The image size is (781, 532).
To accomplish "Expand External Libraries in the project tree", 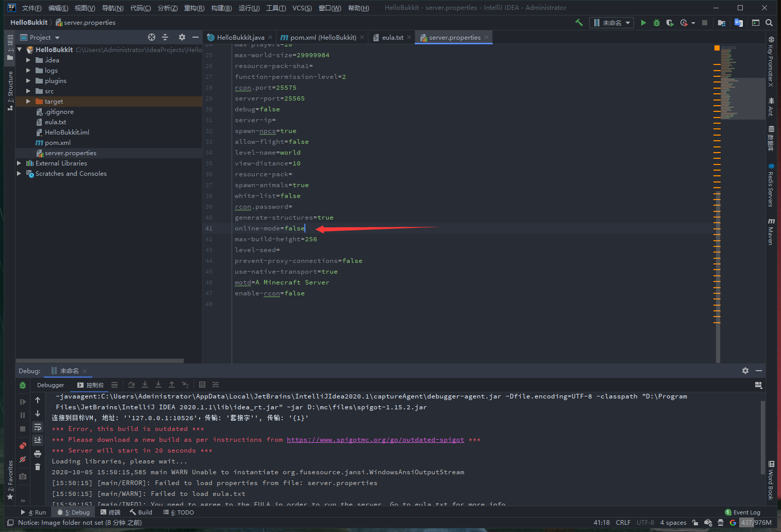I will (19, 163).
